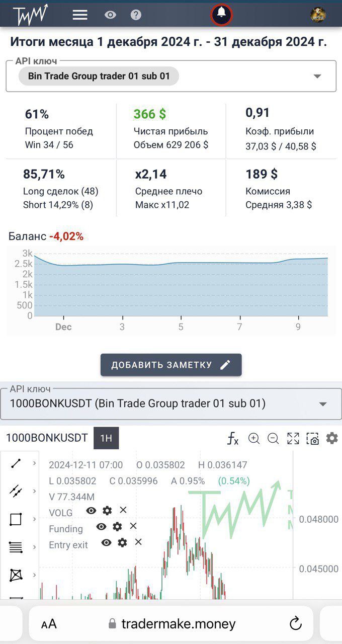Viewport: 342px width, 644px height.
Task: Open chart settings gear
Action: (x=332, y=438)
